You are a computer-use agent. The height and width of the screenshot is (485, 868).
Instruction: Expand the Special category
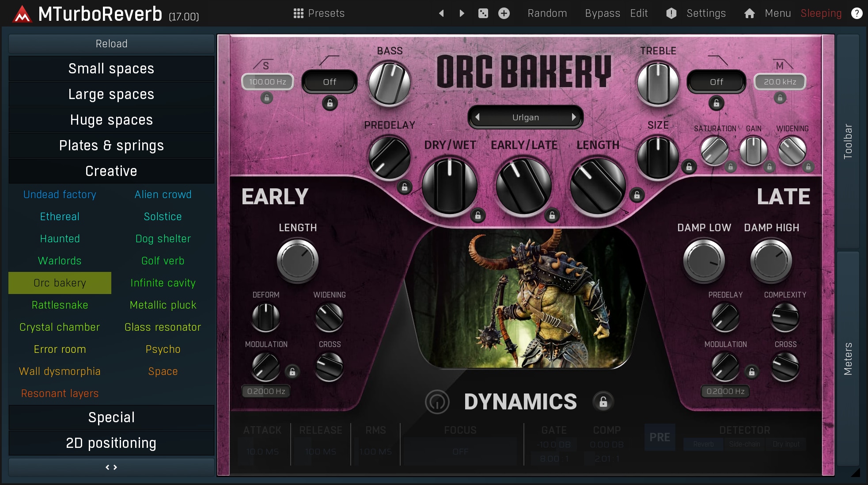tap(111, 417)
